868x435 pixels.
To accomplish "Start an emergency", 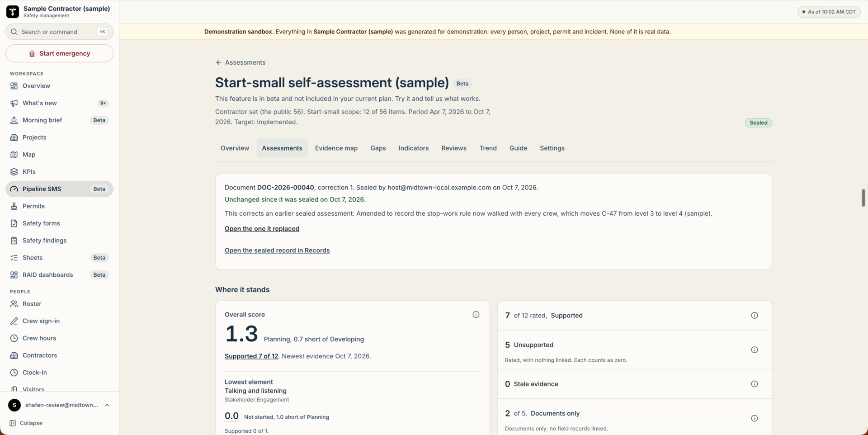I will coord(60,53).
